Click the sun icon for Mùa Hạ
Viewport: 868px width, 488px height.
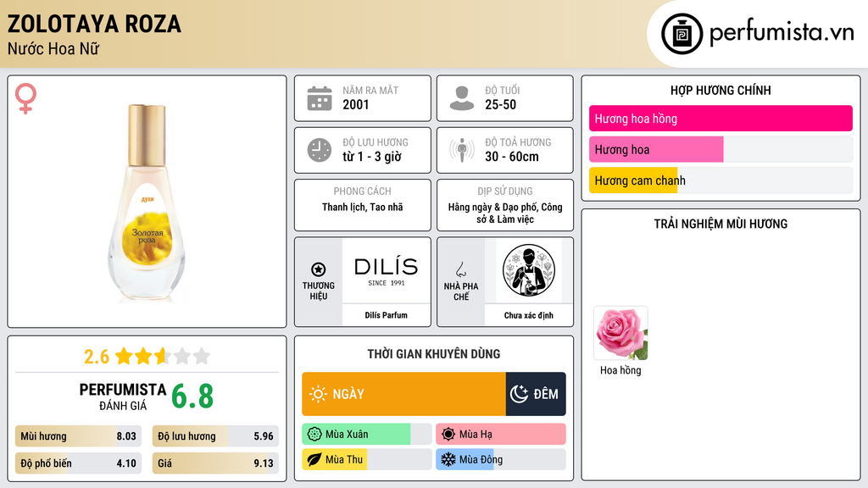coord(448,435)
